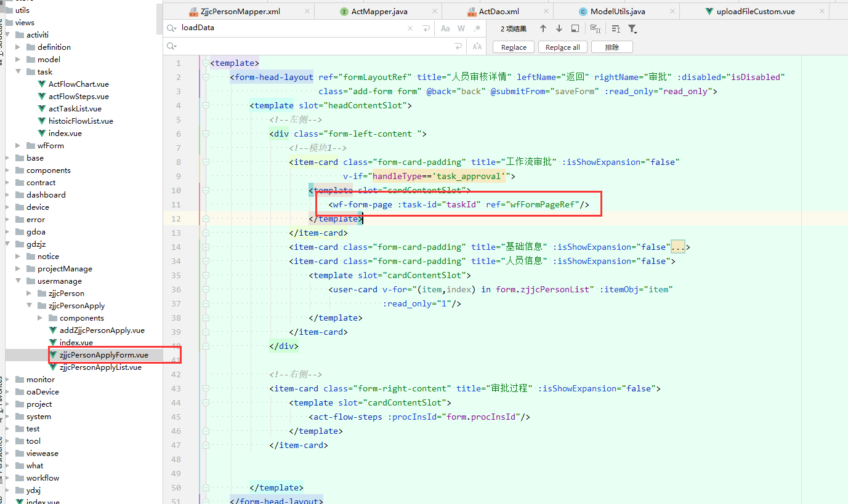Viewport: 848px width, 504px height.
Task: Toggle Regex search option
Action: click(x=477, y=28)
